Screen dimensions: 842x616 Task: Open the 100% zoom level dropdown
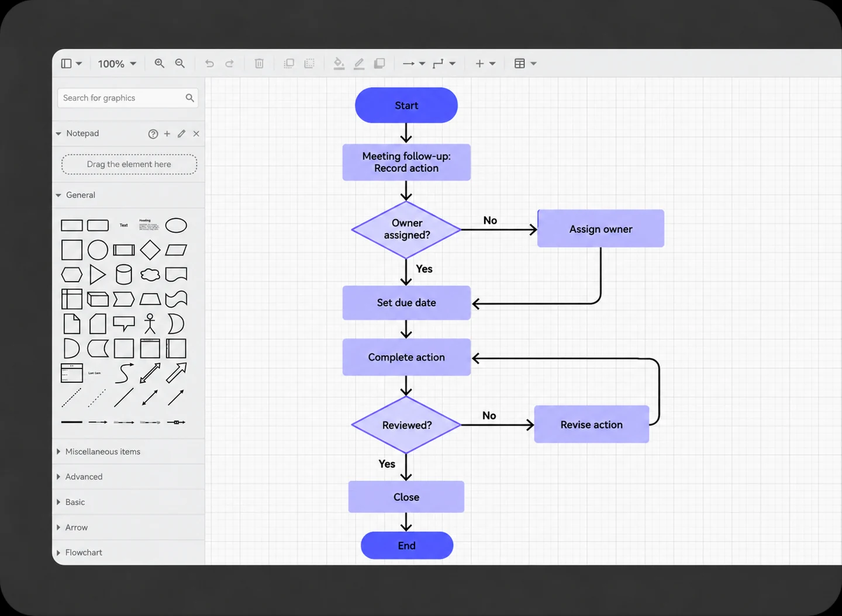[x=117, y=64]
